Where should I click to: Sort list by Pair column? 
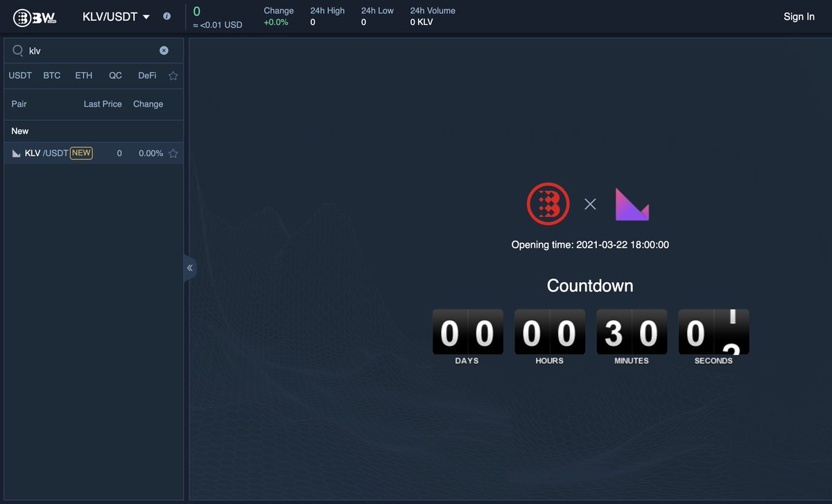pyautogui.click(x=19, y=104)
